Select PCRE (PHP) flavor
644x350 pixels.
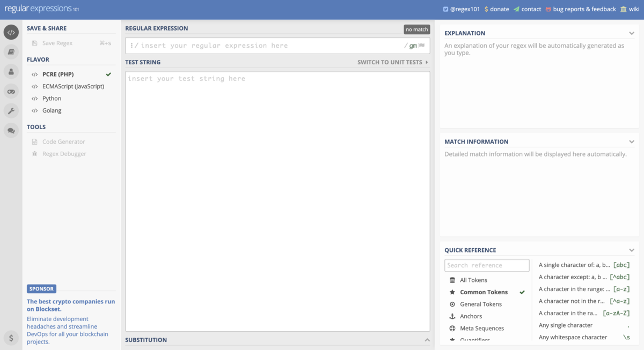pos(71,75)
